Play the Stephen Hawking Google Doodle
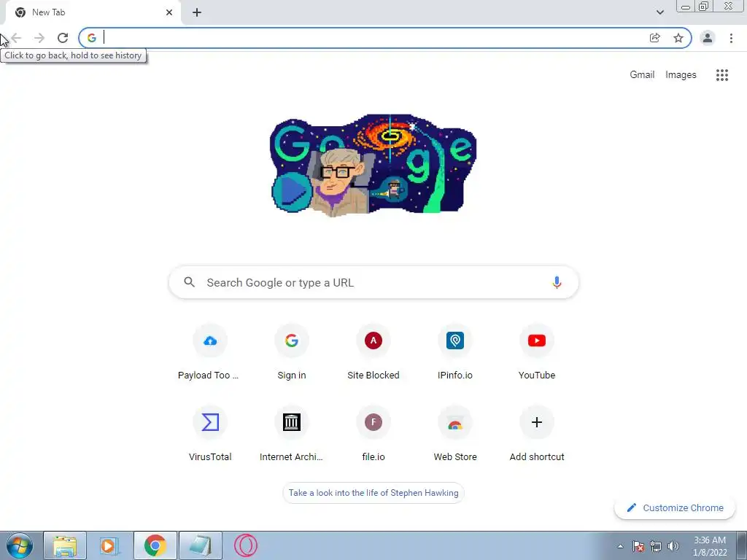Screen dimensions: 747x560 [292, 192]
